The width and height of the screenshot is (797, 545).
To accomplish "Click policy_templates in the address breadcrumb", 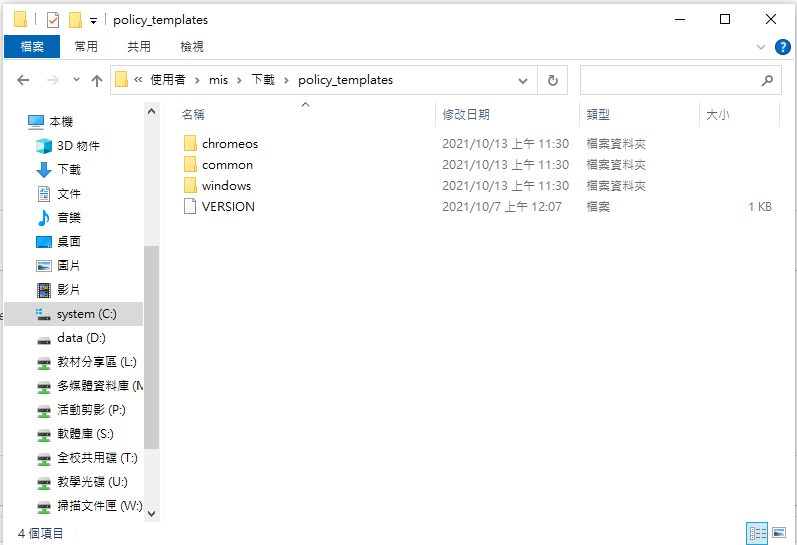I will click(346, 80).
